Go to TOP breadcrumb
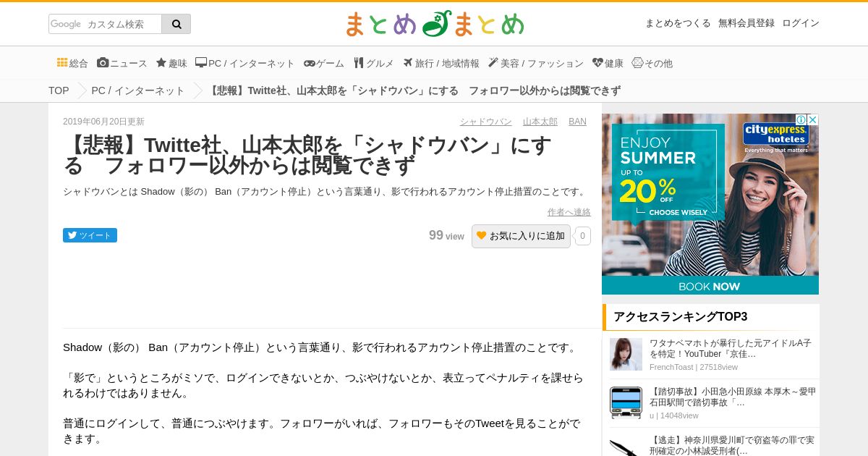This screenshot has width=868, height=456. (59, 90)
